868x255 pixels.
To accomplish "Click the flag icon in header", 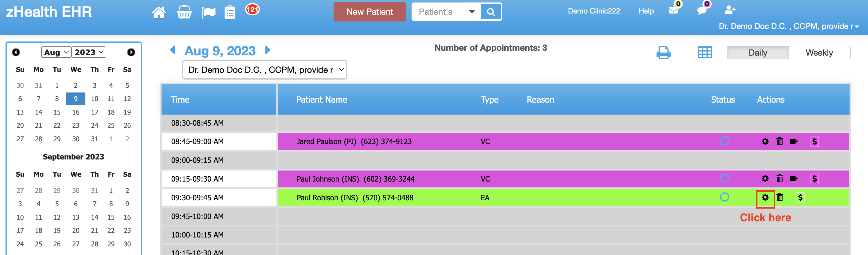I will (x=209, y=13).
